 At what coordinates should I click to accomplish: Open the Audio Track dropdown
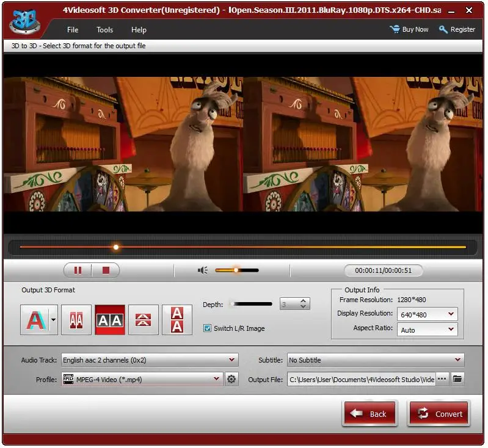click(150, 360)
